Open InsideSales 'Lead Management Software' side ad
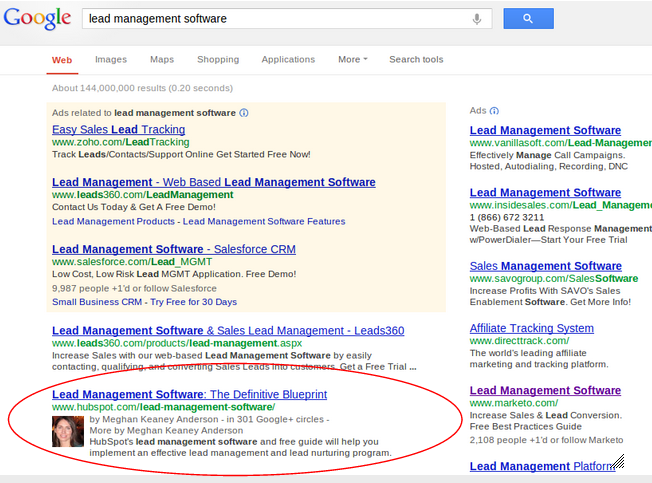Viewport: 652px width, 483px height. pos(545,192)
